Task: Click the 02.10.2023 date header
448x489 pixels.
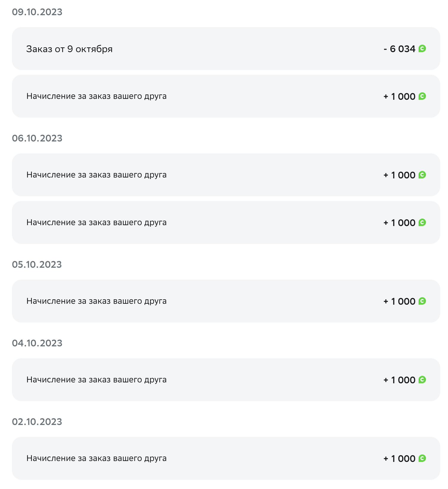Action: tap(37, 422)
